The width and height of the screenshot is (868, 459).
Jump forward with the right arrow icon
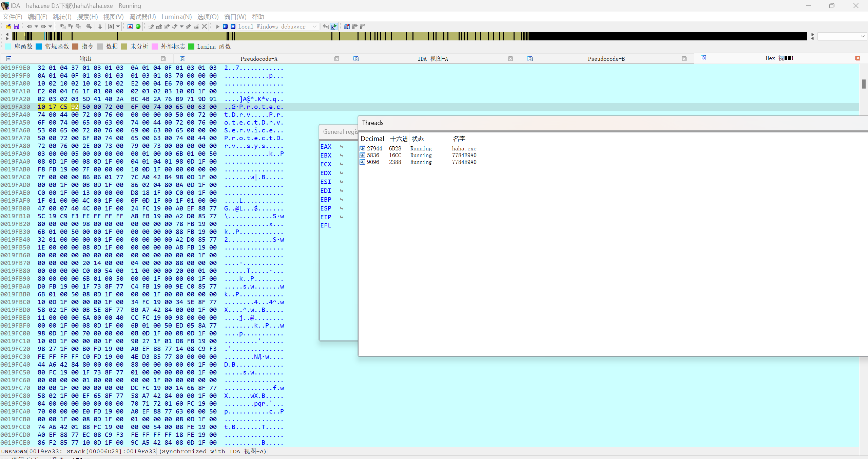(x=43, y=26)
